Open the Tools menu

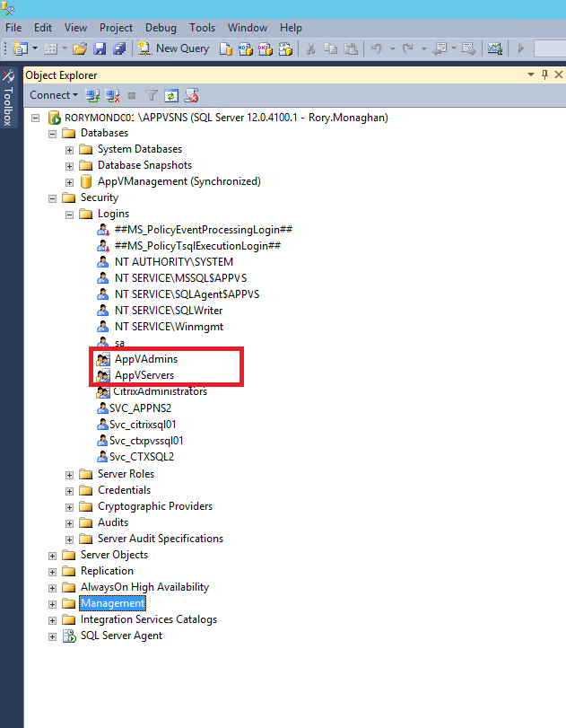click(203, 28)
